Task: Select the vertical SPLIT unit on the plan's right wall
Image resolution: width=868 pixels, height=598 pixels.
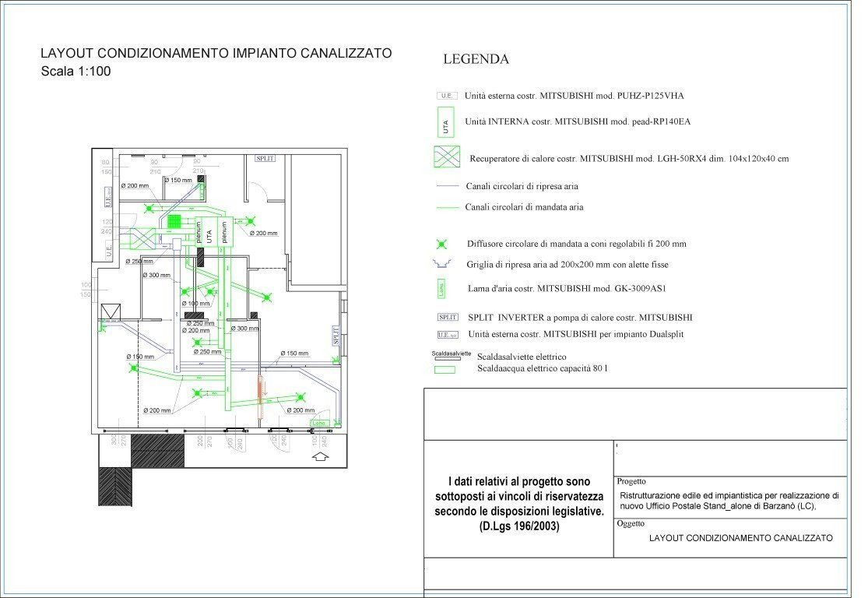Action: tap(336, 336)
